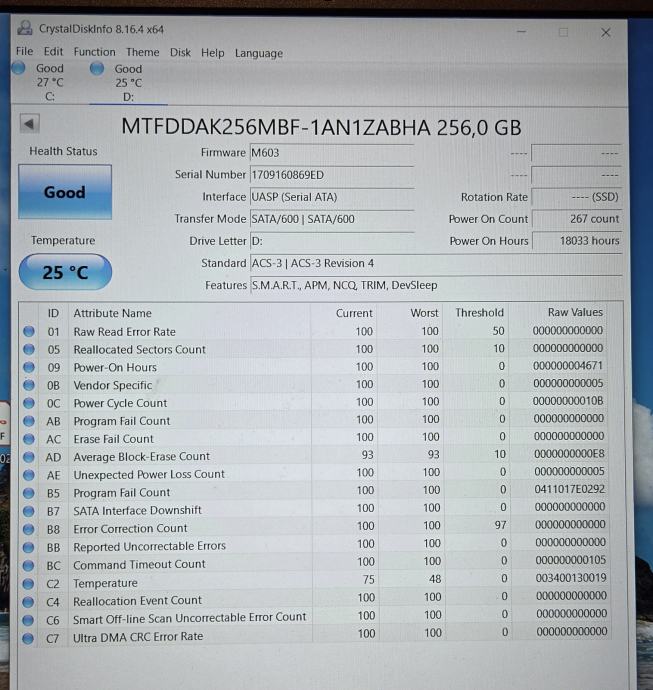Click the status orb for drive C:
The width and height of the screenshot is (653, 690).
pyautogui.click(x=18, y=68)
